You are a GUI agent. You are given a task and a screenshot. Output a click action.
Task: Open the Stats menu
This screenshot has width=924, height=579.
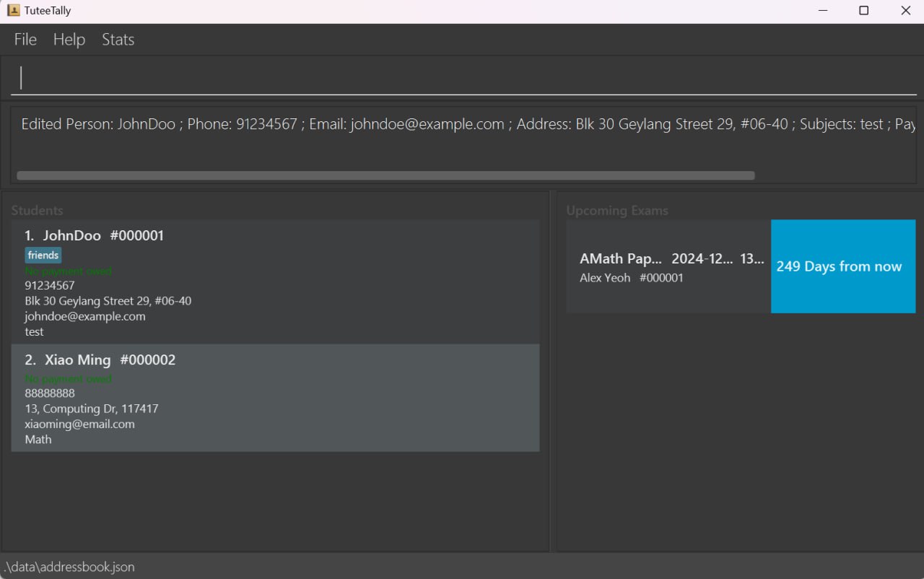(x=118, y=40)
